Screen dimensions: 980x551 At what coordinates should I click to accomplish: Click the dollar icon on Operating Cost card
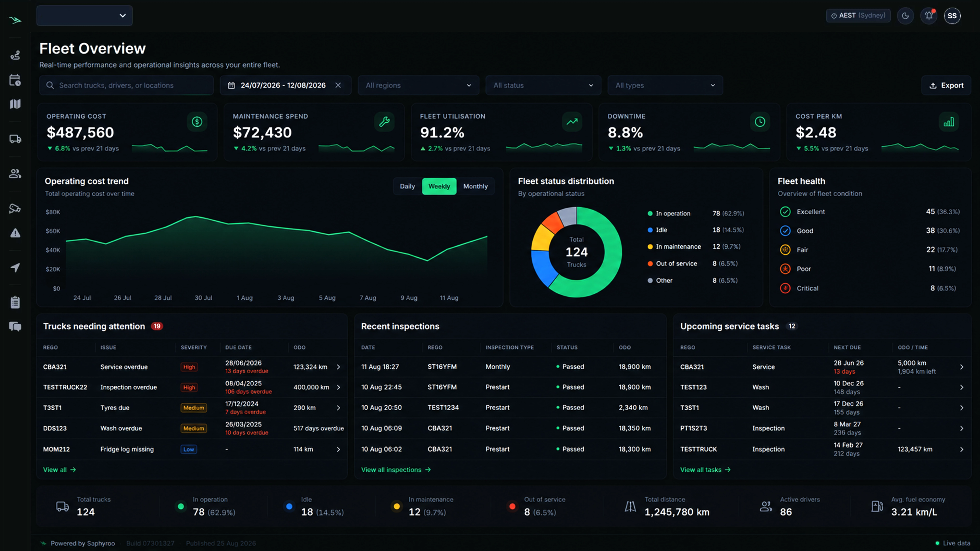click(197, 122)
